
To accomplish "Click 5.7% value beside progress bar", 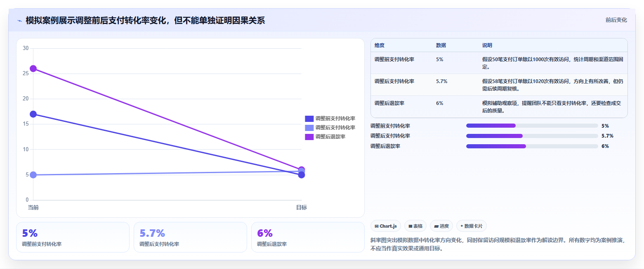I will click(x=607, y=136).
